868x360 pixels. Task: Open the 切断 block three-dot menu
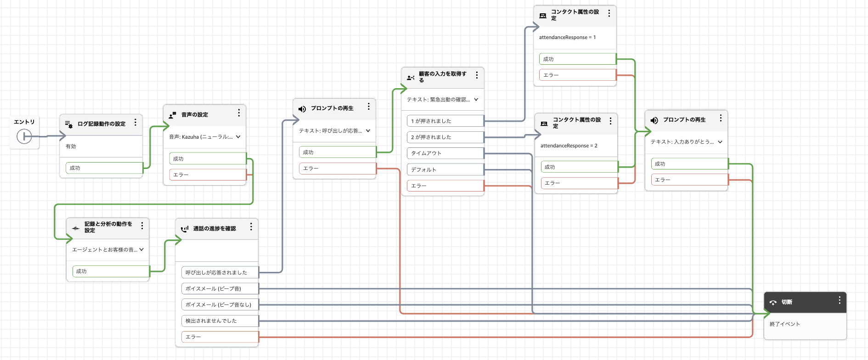coord(840,300)
